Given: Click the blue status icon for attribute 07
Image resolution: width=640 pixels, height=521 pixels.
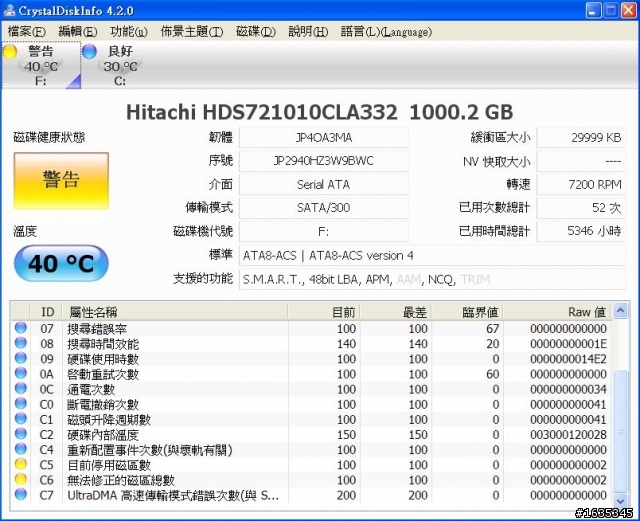Looking at the screenshot, I should [x=20, y=328].
